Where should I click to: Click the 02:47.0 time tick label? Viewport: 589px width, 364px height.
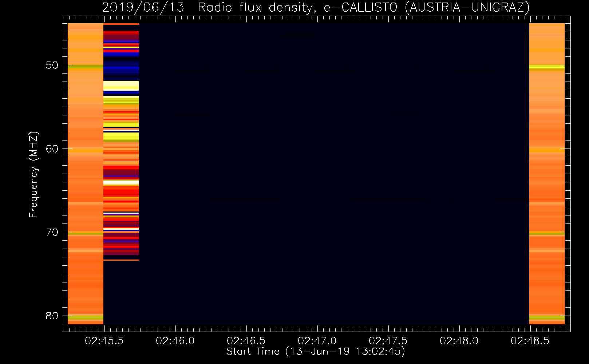click(x=317, y=341)
